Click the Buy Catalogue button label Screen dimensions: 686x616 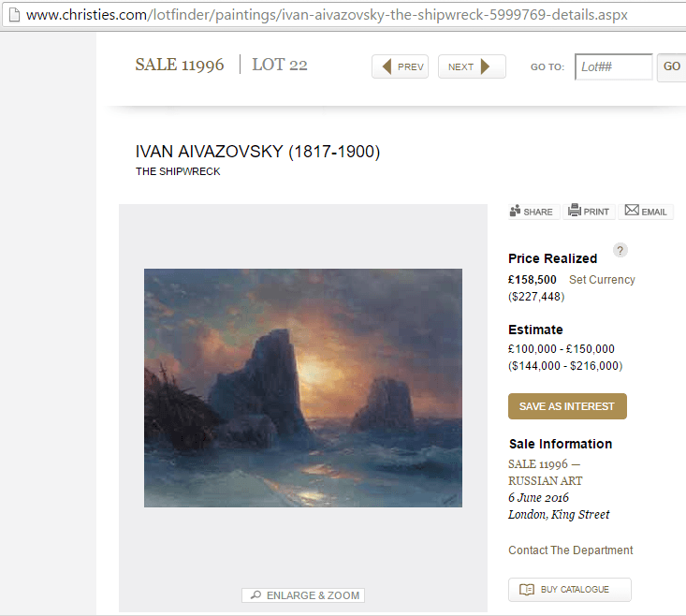point(575,590)
